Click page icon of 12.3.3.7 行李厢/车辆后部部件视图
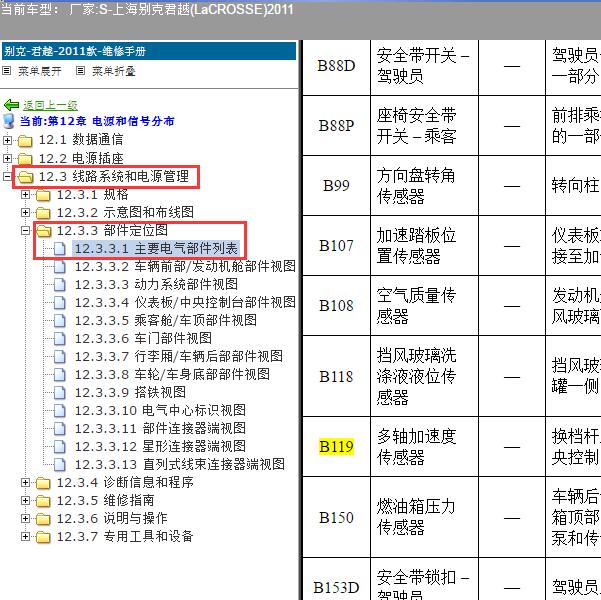Image resolution: width=601 pixels, height=600 pixels. click(x=59, y=357)
